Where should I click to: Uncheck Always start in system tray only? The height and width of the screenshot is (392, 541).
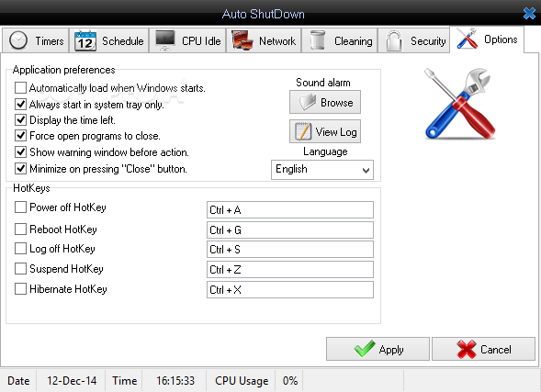[x=20, y=104]
